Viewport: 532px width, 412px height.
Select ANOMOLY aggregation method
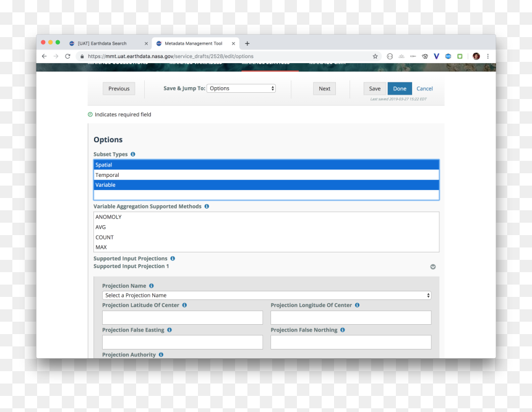pos(267,217)
